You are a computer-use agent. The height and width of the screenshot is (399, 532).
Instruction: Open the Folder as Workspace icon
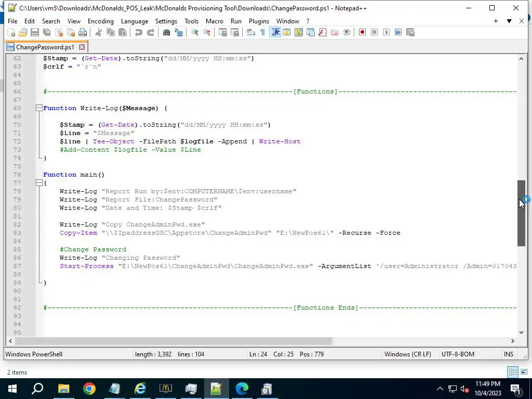pos(335,32)
